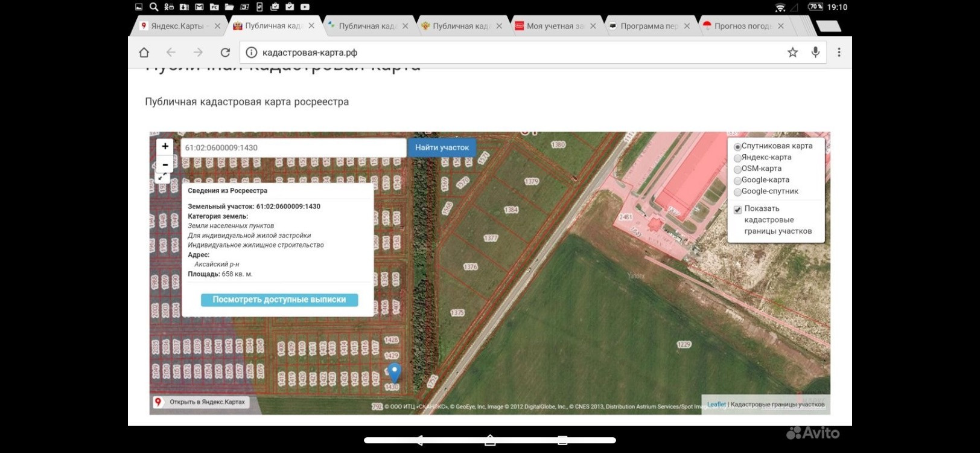Choose the Google-спутник radio option
980x453 pixels.
737,192
